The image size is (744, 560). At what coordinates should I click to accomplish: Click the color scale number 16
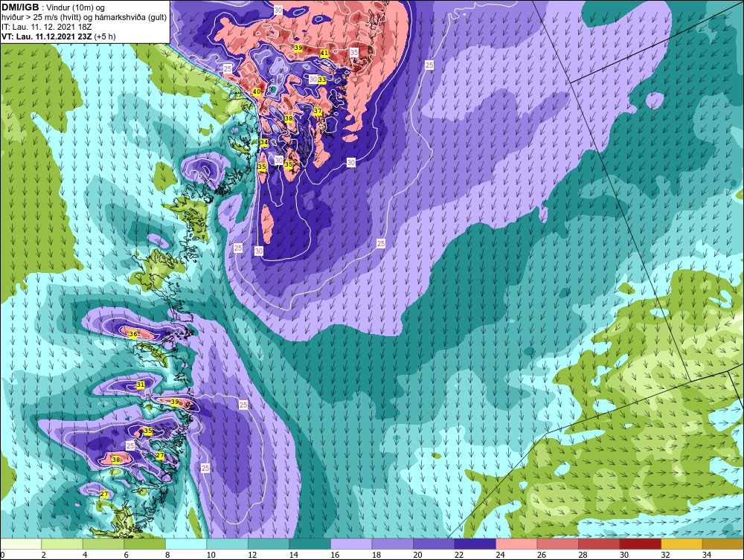335,555
